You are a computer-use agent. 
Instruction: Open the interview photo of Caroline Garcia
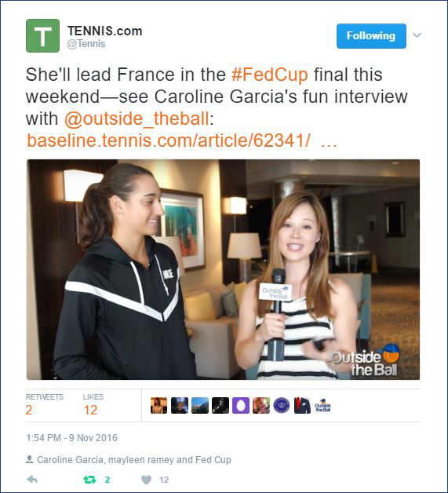point(223,269)
